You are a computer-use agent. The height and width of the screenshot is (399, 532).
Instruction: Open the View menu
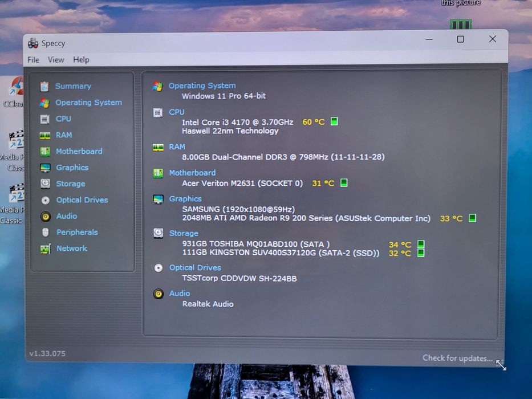[56, 60]
